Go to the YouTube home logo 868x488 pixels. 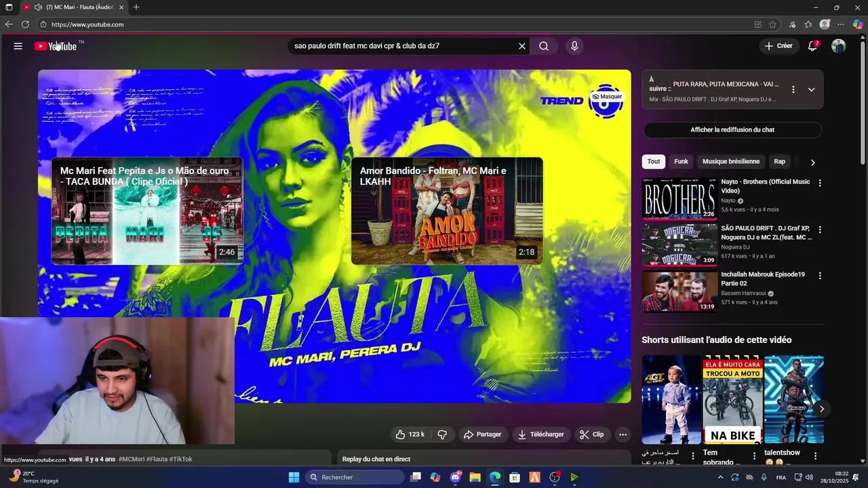[56, 46]
